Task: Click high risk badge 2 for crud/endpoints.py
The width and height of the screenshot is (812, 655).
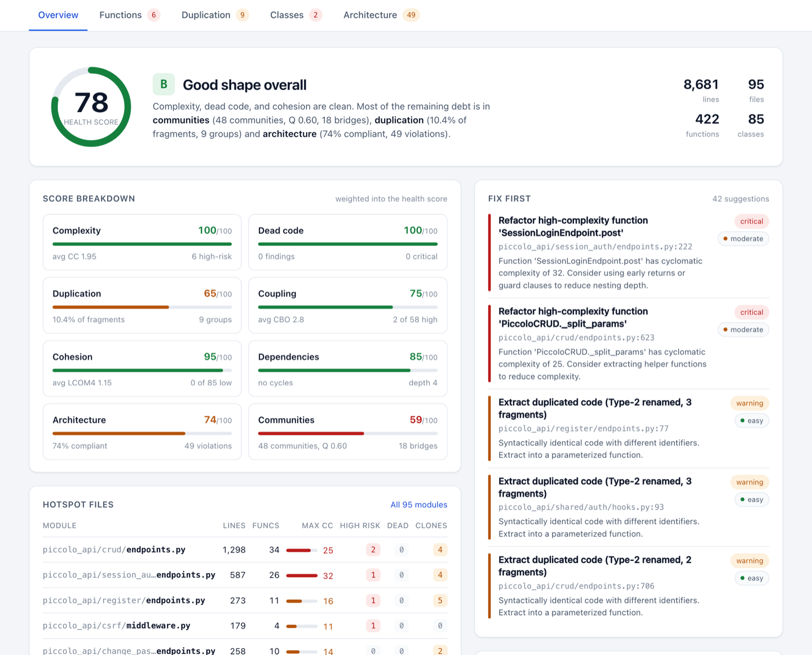Action: tap(373, 550)
